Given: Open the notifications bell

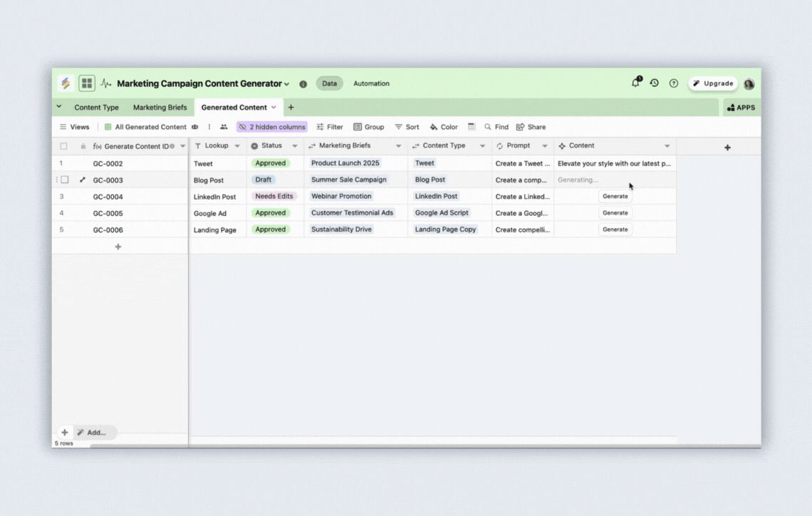Looking at the screenshot, I should coord(635,83).
